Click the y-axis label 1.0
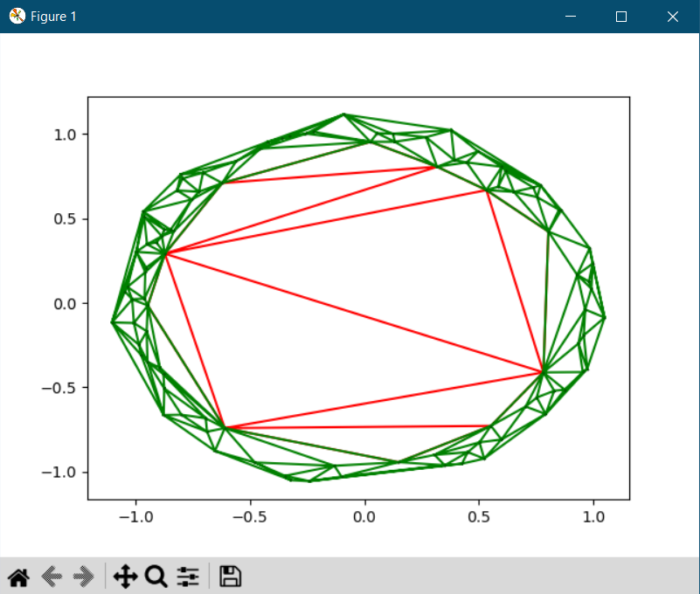Screen dimensions: 700x594 tap(66, 135)
